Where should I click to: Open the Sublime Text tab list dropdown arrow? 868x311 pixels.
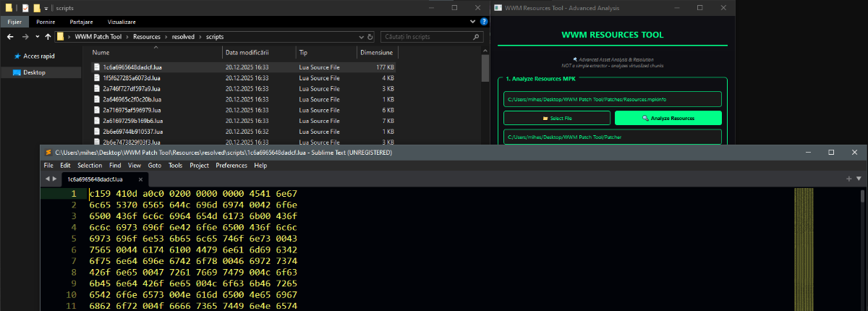(x=859, y=179)
